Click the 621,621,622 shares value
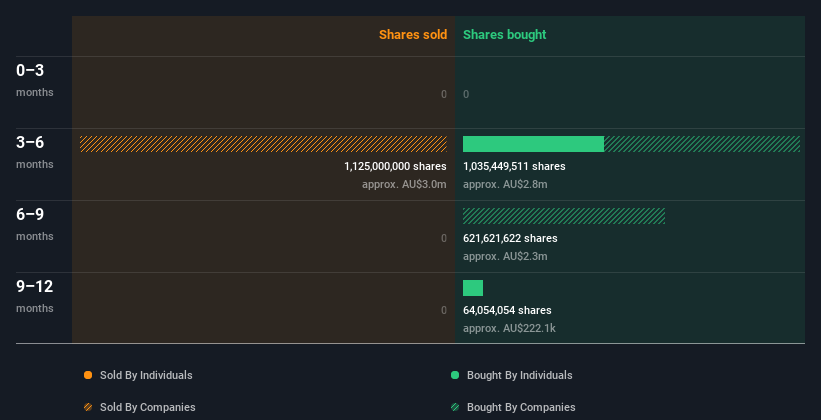Image resolution: width=821 pixels, height=420 pixels. (510, 238)
